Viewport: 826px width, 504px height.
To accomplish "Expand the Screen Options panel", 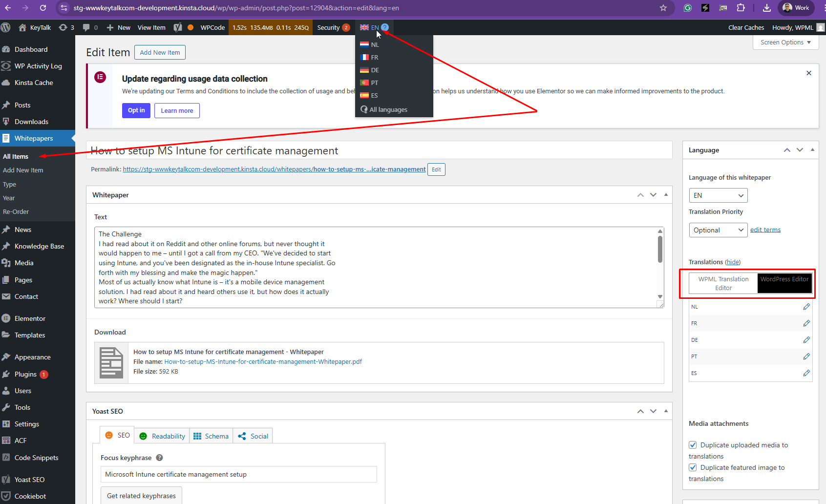I will (x=785, y=42).
